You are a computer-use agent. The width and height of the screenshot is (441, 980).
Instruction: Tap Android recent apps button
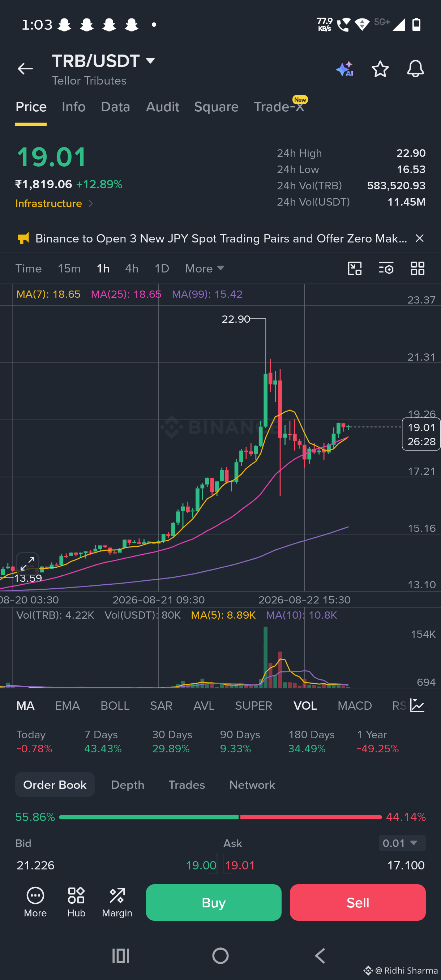click(121, 955)
